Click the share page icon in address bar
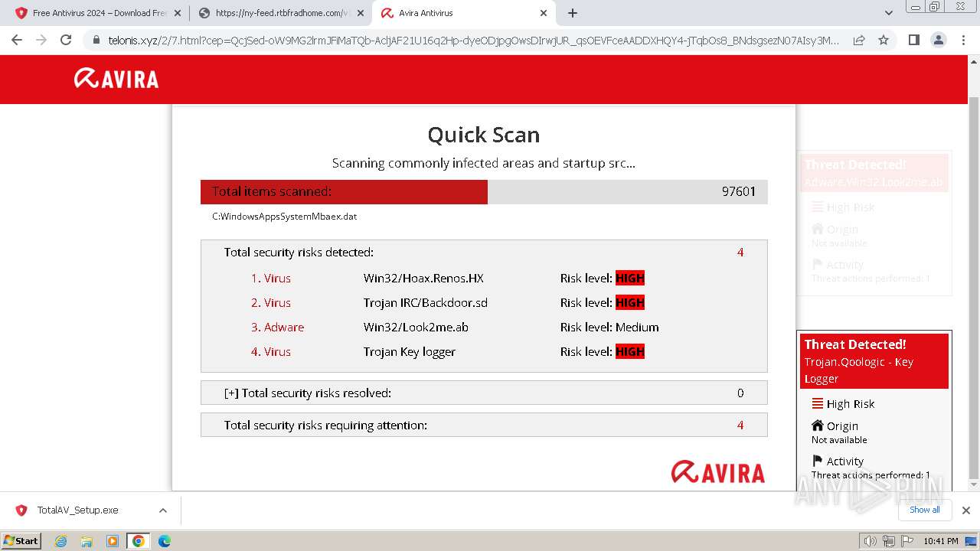The width and height of the screenshot is (980, 551). pyautogui.click(x=859, y=40)
